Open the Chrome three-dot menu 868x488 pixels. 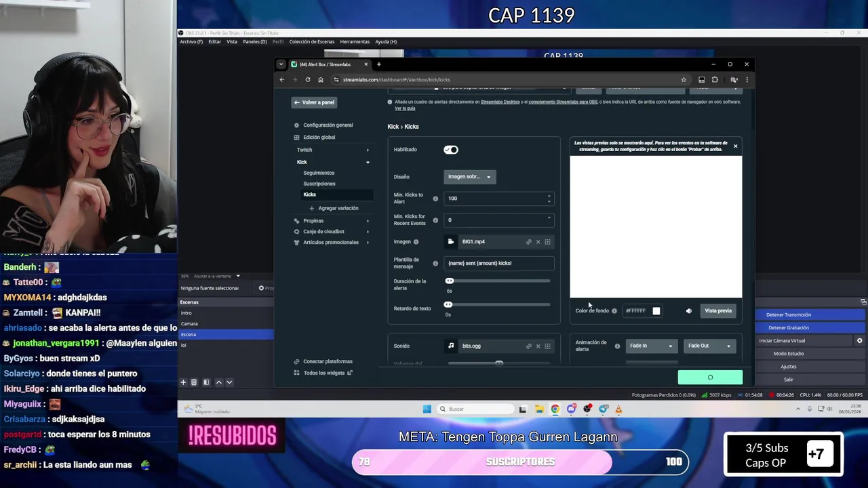(x=747, y=79)
